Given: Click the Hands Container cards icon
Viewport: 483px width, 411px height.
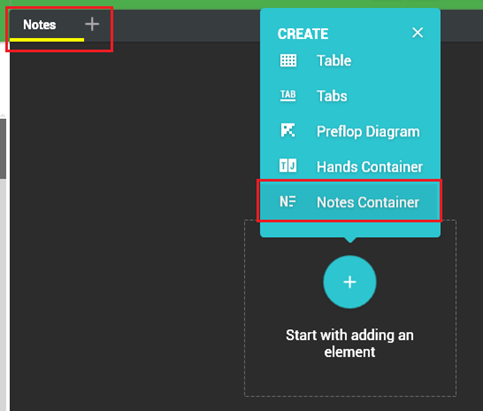Looking at the screenshot, I should pos(288,166).
